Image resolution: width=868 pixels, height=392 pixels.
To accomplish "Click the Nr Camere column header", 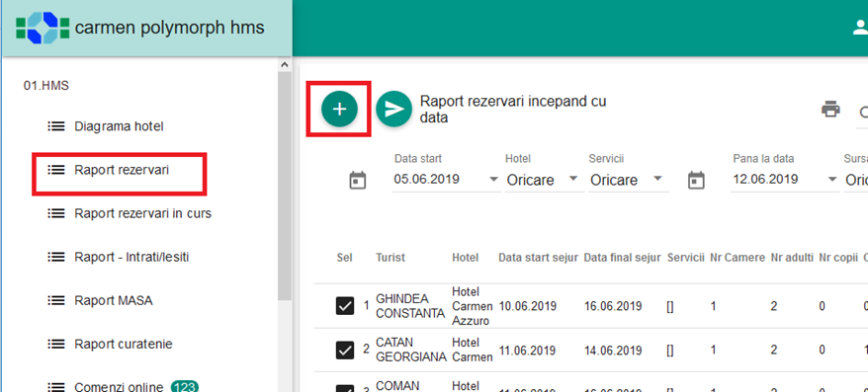I will pyautogui.click(x=738, y=258).
